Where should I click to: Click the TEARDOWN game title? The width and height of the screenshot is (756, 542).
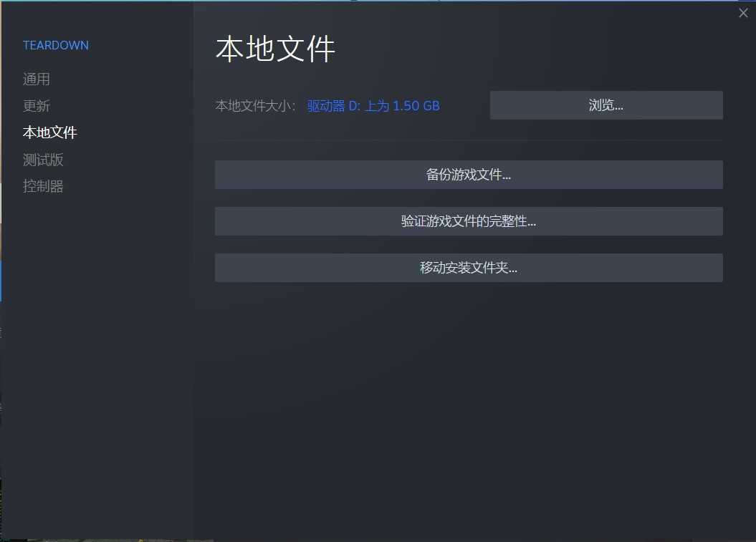pos(55,45)
